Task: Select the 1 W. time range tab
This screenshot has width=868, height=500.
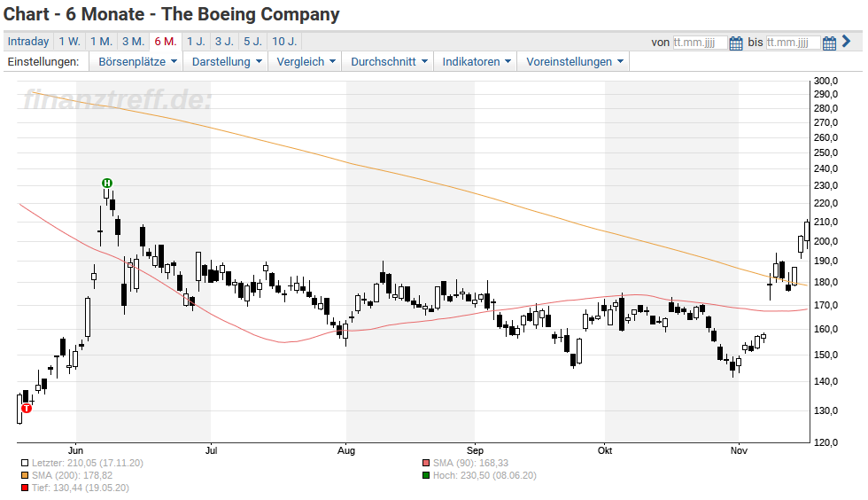Action: pyautogui.click(x=70, y=42)
